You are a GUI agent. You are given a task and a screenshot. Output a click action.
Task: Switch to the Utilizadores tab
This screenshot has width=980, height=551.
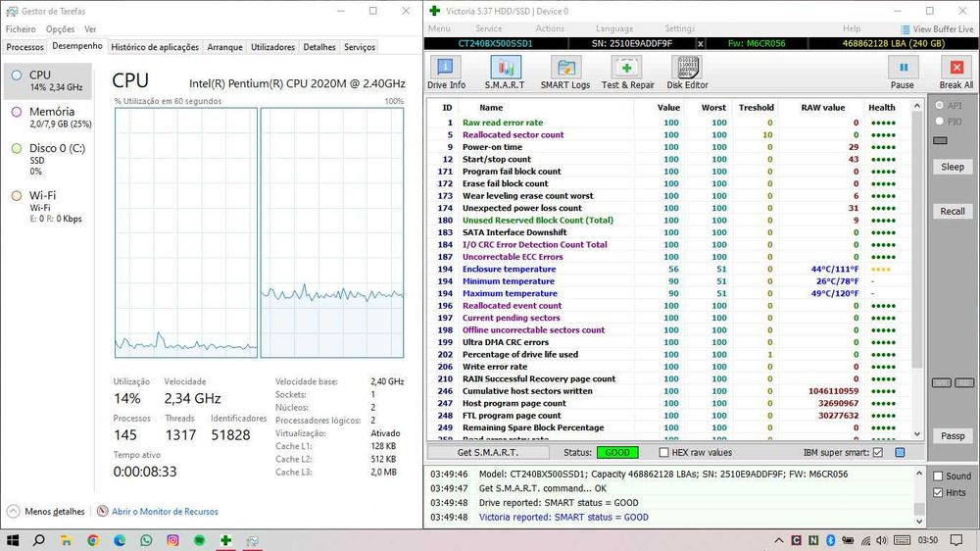point(273,47)
